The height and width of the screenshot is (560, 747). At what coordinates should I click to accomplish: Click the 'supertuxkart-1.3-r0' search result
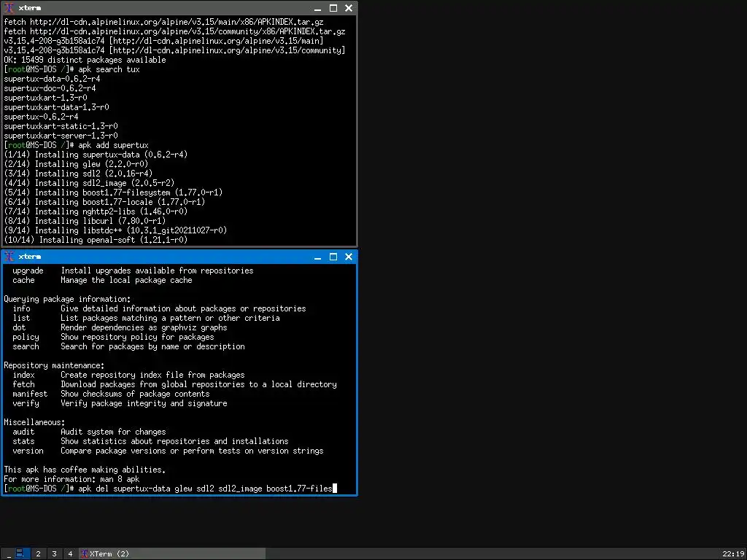tap(45, 98)
